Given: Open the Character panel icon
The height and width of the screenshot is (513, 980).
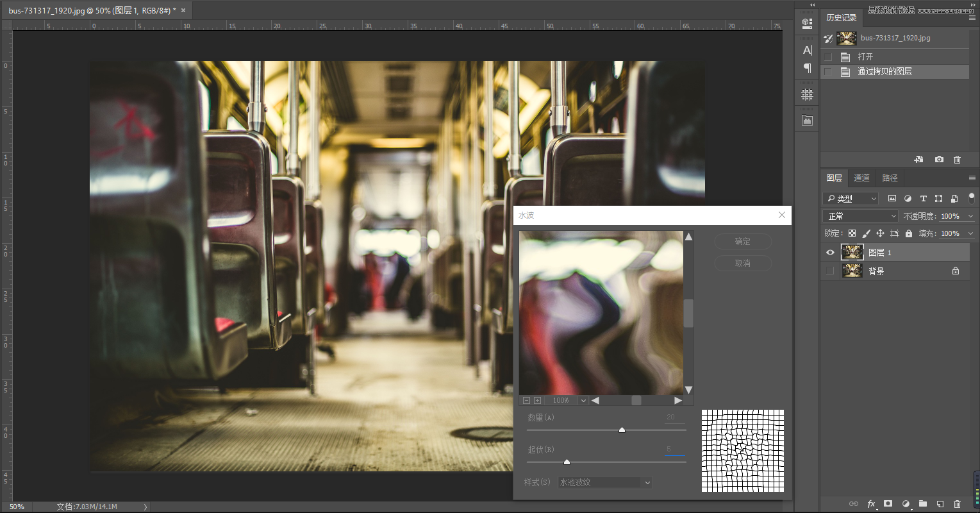Looking at the screenshot, I should (807, 50).
